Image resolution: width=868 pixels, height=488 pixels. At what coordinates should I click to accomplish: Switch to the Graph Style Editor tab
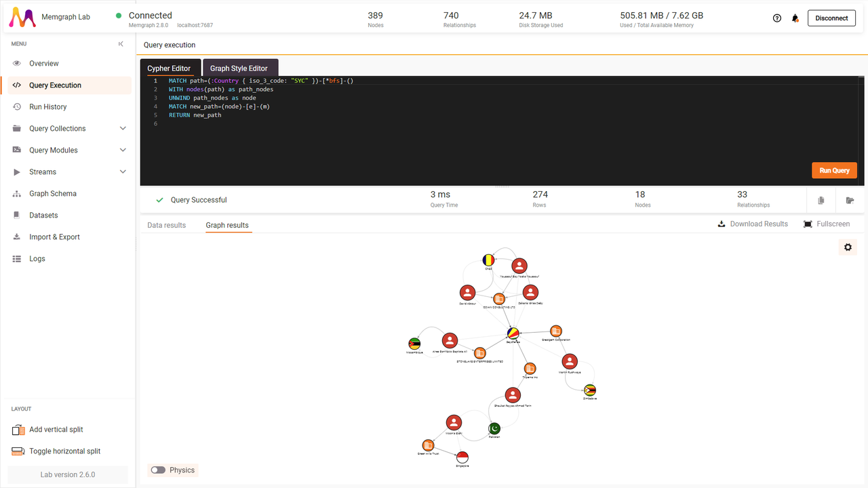240,68
